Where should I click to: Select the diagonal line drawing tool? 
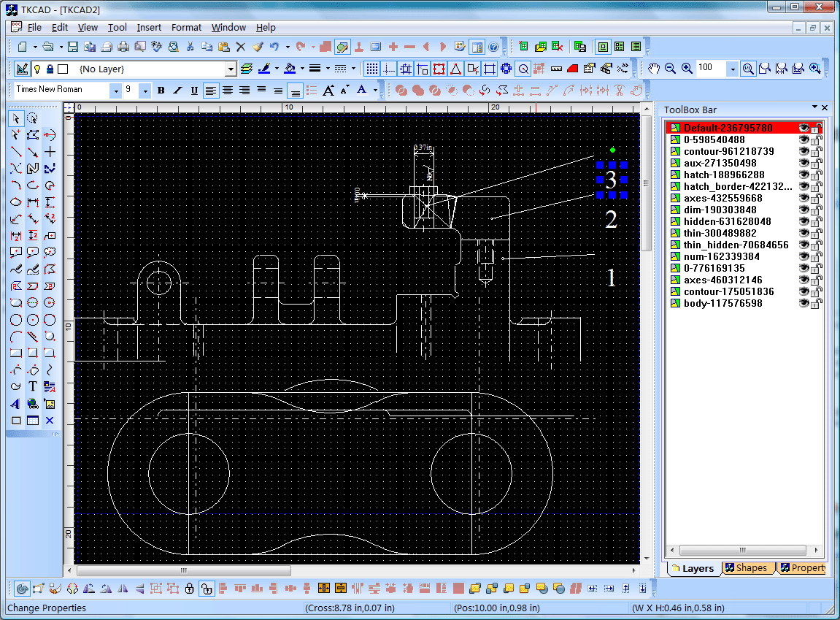16,152
